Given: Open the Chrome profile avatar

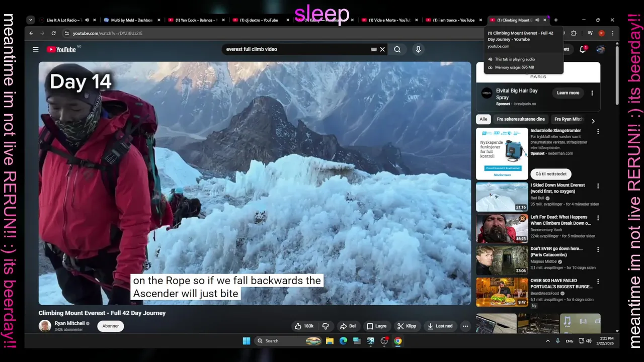Looking at the screenshot, I should [x=601, y=33].
